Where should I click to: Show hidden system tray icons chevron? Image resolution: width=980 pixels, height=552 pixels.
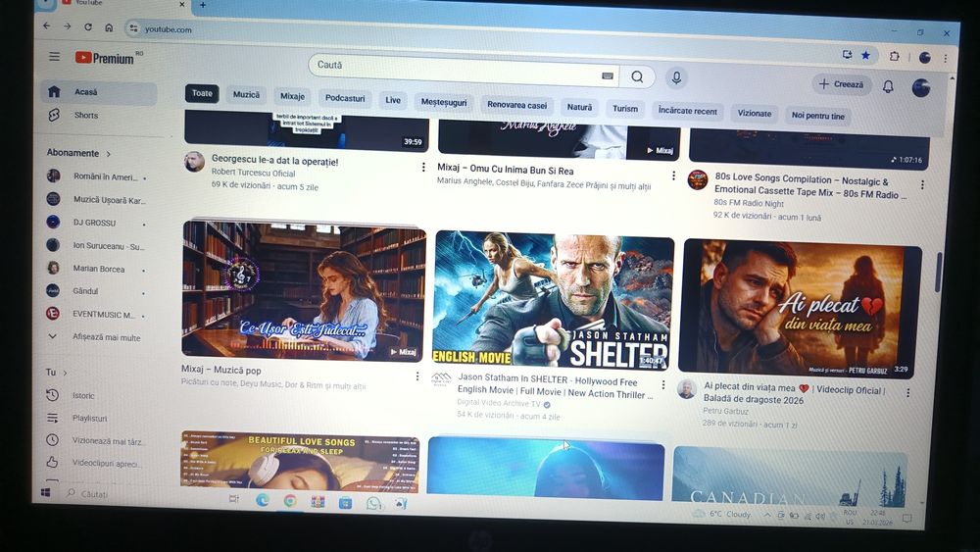767,515
